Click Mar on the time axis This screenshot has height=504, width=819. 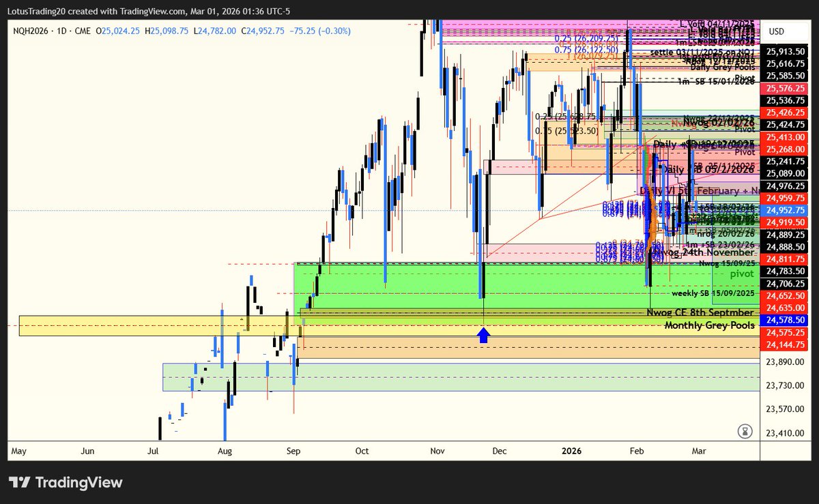coord(698,451)
